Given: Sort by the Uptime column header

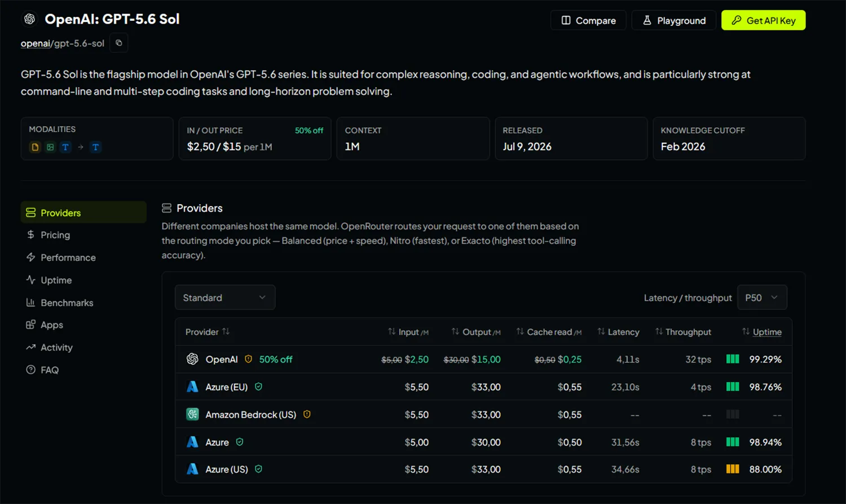Looking at the screenshot, I should [762, 332].
